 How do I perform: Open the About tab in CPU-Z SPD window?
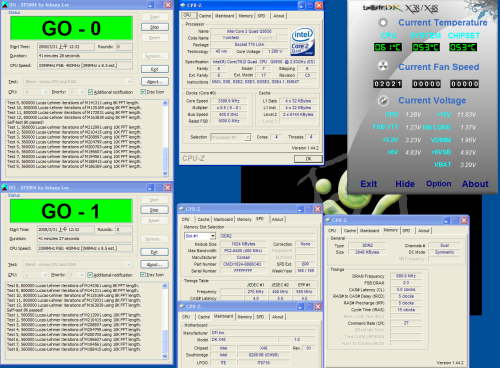pos(277,219)
